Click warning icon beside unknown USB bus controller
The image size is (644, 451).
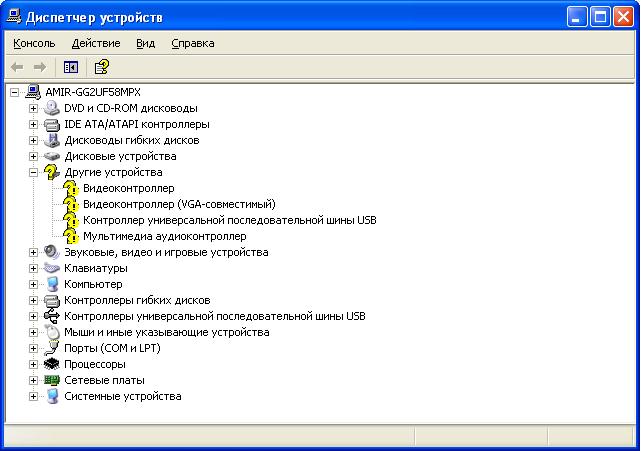point(71,220)
